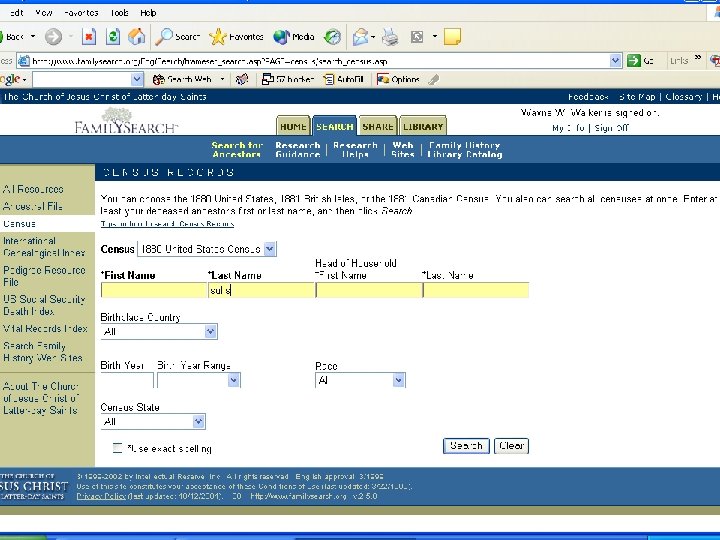This screenshot has height=540, width=720.
Task: Click the Last Name input field
Action: (261, 290)
